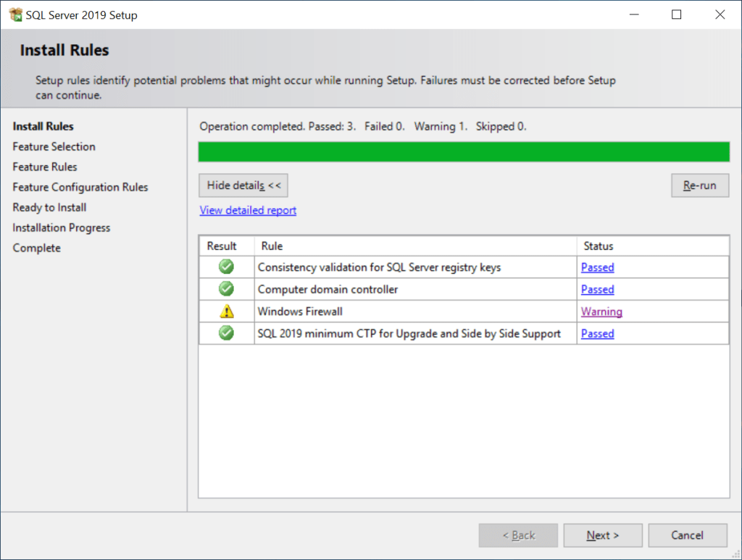The width and height of the screenshot is (742, 560).
Task: Click the Next button
Action: [x=603, y=535]
